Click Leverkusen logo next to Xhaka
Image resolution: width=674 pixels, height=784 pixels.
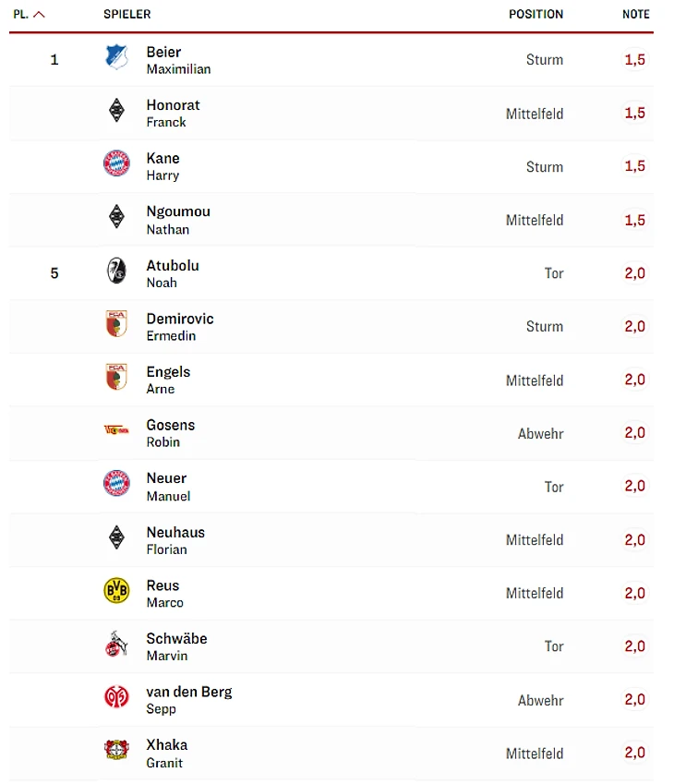[x=116, y=752]
